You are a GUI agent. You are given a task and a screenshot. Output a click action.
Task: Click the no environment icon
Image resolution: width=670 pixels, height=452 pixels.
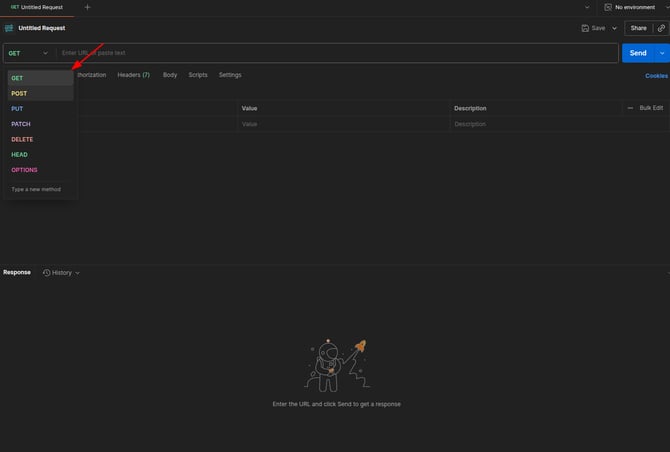[608, 7]
